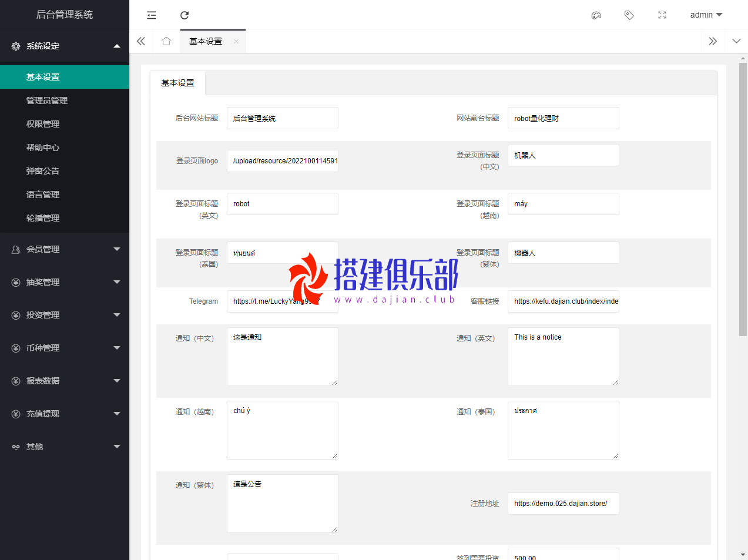The width and height of the screenshot is (748, 560).
Task: Click the 报表数据 yen icon
Action: coord(16,381)
